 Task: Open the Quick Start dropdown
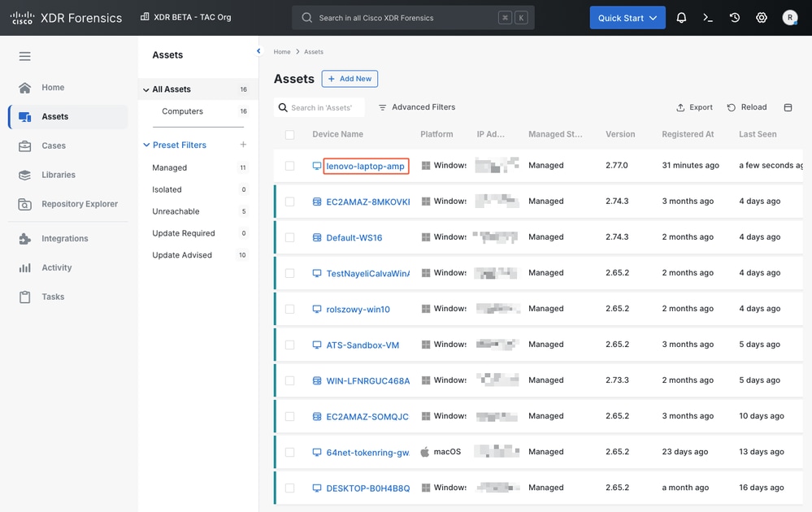pos(627,18)
